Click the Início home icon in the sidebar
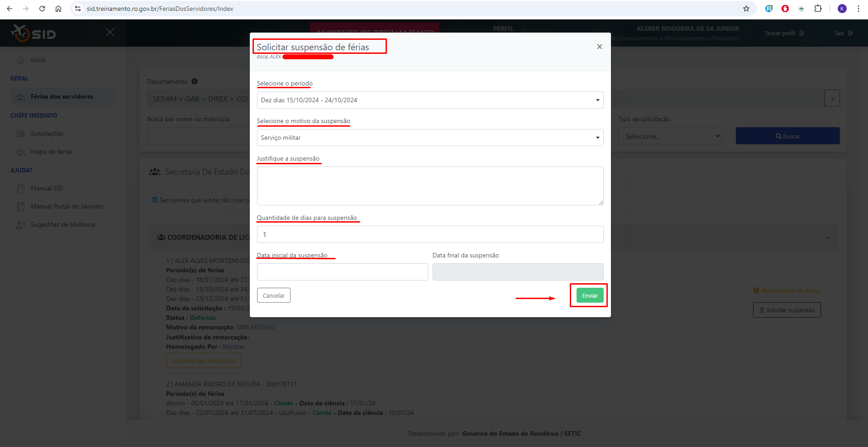 point(20,60)
